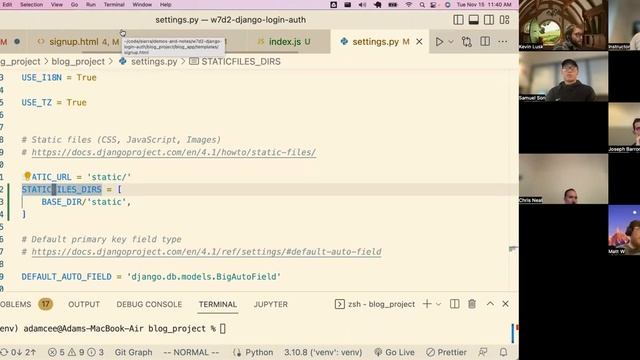Maximize the panel with chevron up

point(490,304)
